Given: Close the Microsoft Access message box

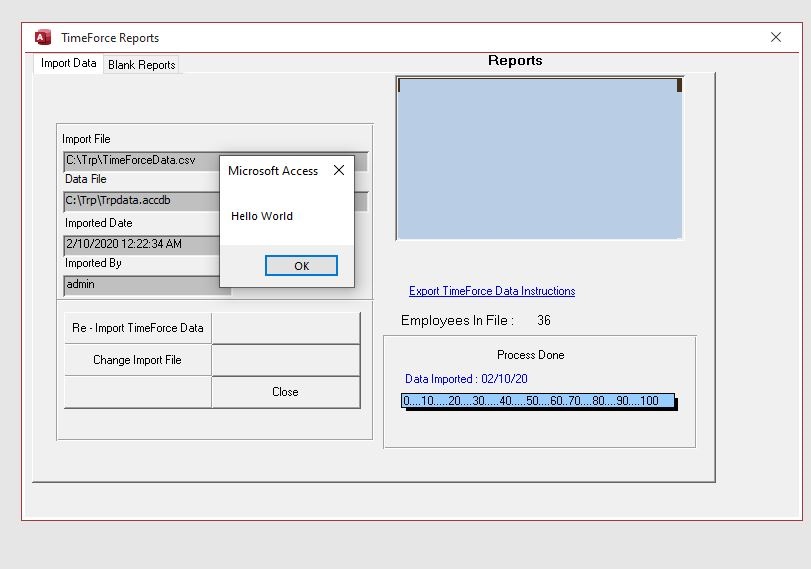Looking at the screenshot, I should point(339,170).
